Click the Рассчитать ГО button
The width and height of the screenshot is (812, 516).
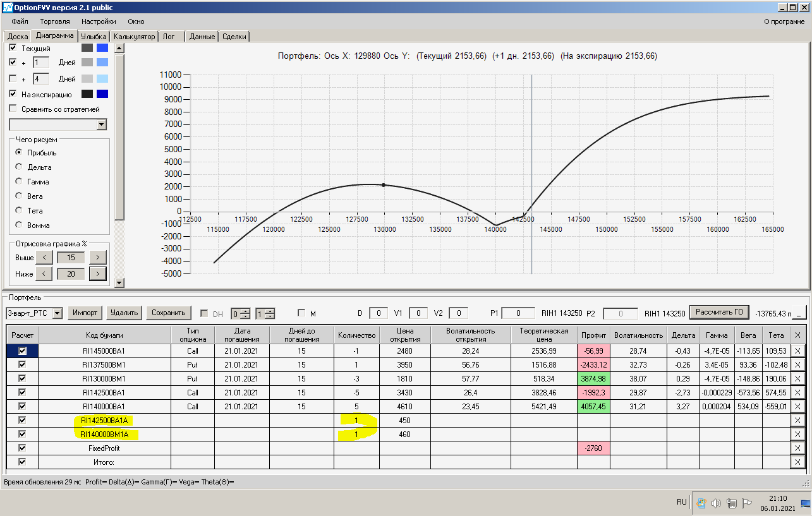[x=719, y=312]
